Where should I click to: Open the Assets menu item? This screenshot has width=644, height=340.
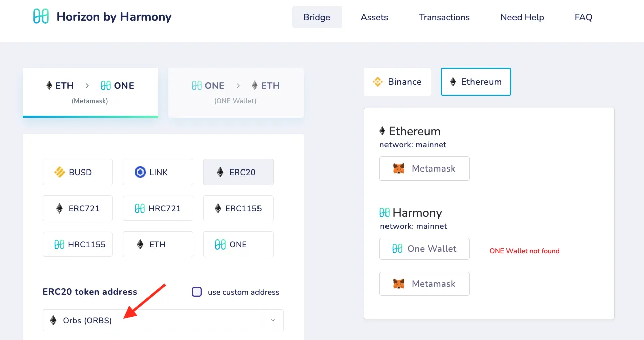point(374,17)
